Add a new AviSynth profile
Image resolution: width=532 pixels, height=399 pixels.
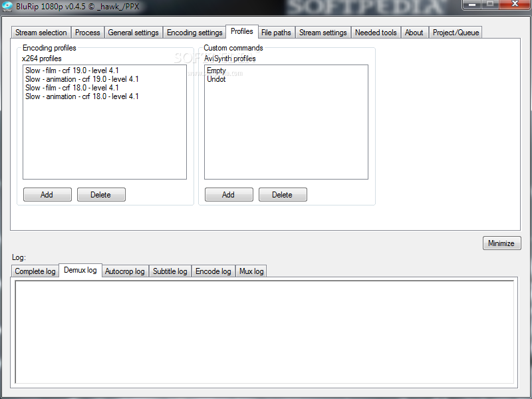[x=229, y=195]
